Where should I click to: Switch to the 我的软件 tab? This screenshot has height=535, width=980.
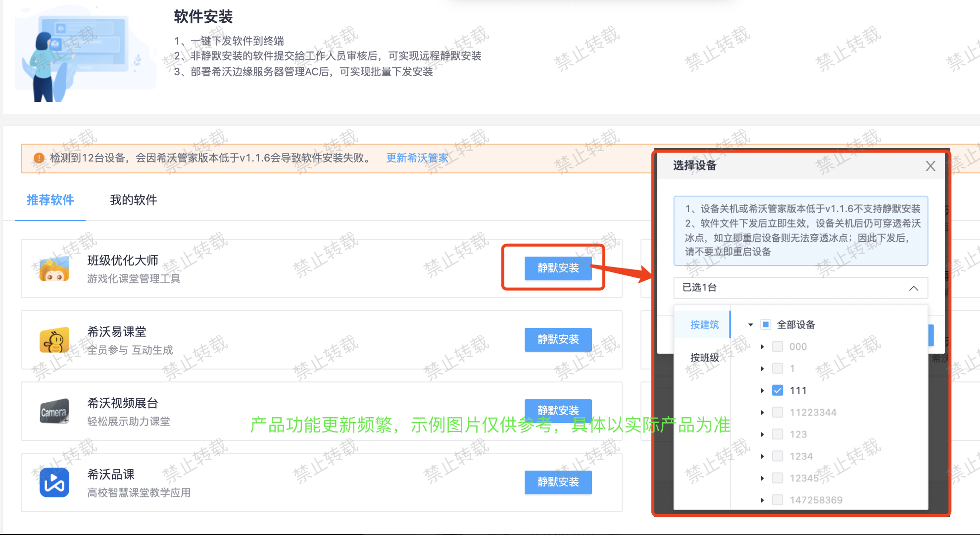[x=133, y=200]
